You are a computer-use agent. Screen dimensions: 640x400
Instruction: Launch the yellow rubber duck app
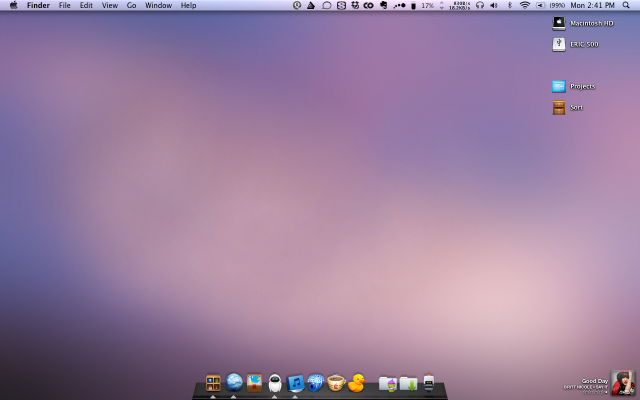click(x=356, y=383)
